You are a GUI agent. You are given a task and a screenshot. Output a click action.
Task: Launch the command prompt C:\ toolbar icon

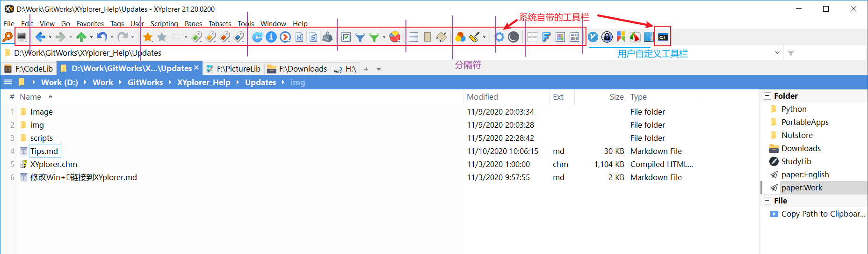[663, 37]
